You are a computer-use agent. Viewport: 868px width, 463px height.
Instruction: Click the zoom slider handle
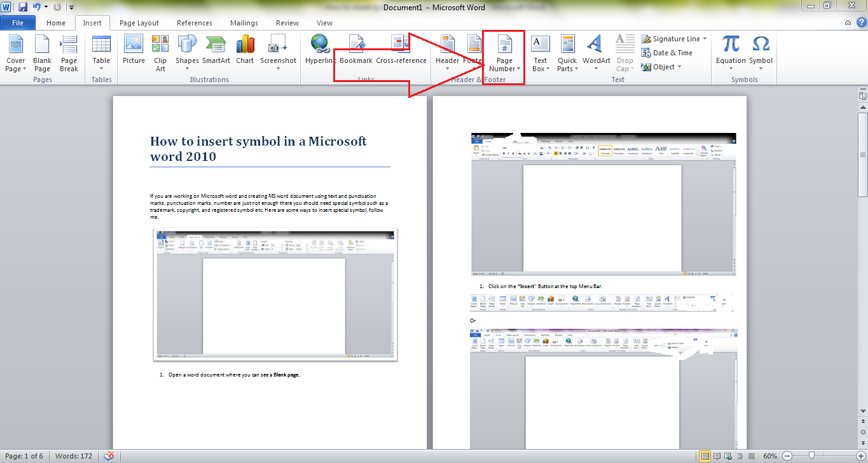coord(811,456)
